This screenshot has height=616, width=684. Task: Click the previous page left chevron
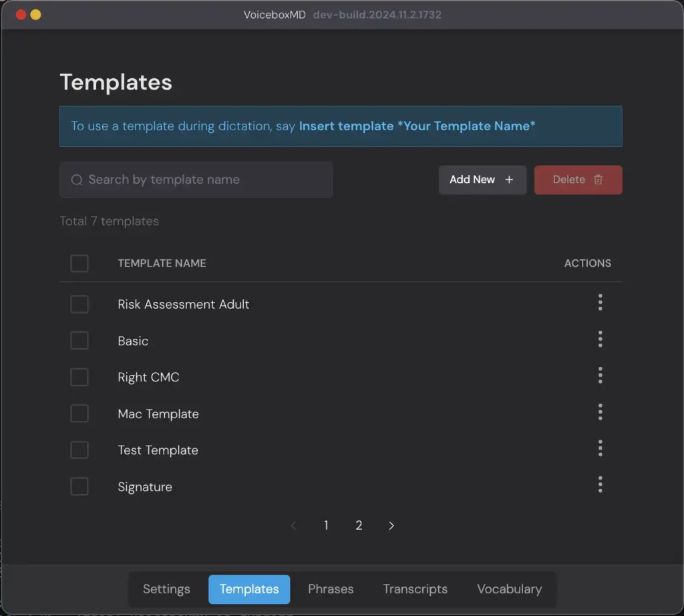click(293, 526)
